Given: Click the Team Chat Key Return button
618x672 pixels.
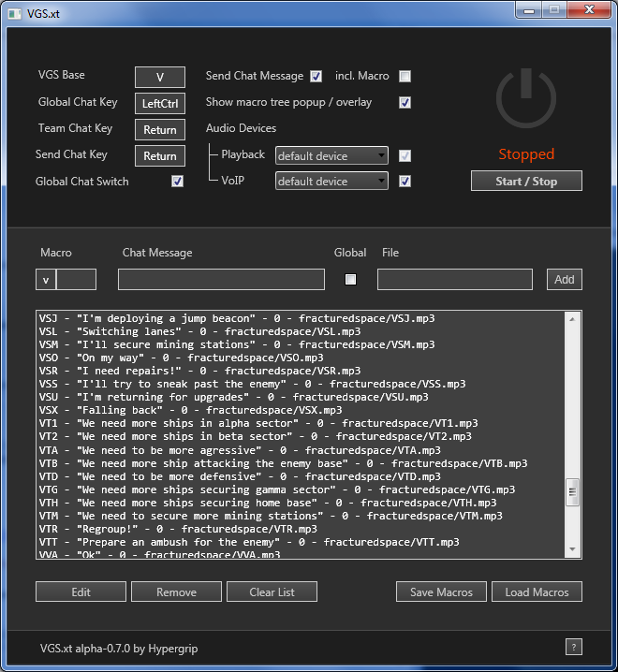Looking at the screenshot, I should tap(160, 129).
